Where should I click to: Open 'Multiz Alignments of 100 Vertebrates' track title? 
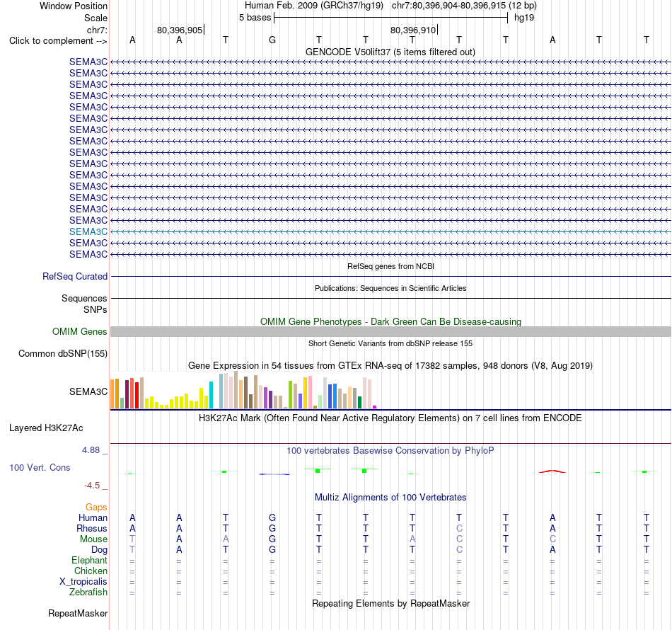point(390,498)
